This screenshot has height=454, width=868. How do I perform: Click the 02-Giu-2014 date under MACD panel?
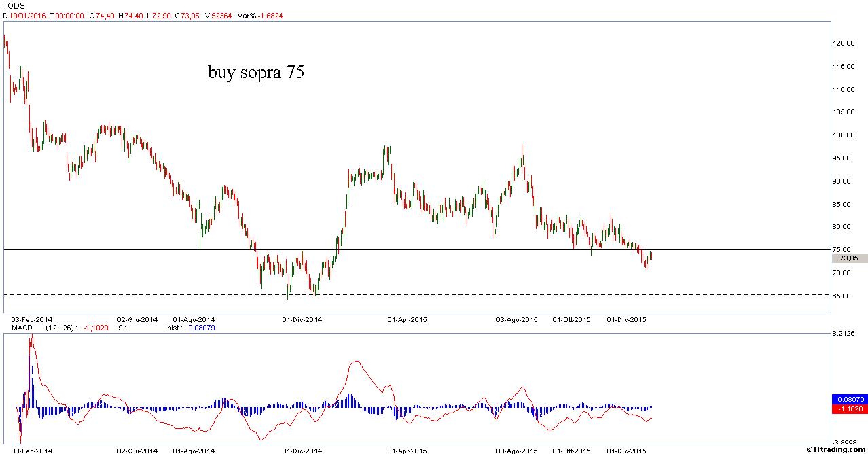(x=137, y=451)
